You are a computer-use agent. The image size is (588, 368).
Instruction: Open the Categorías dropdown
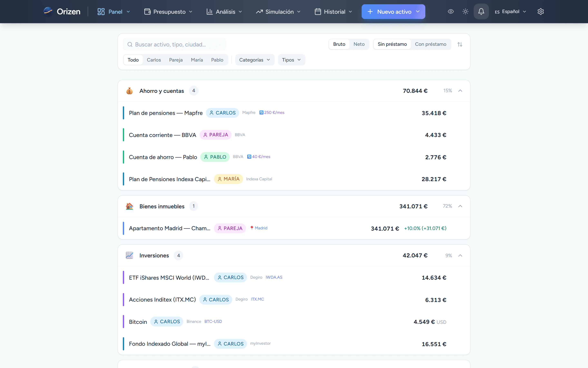[x=255, y=60]
